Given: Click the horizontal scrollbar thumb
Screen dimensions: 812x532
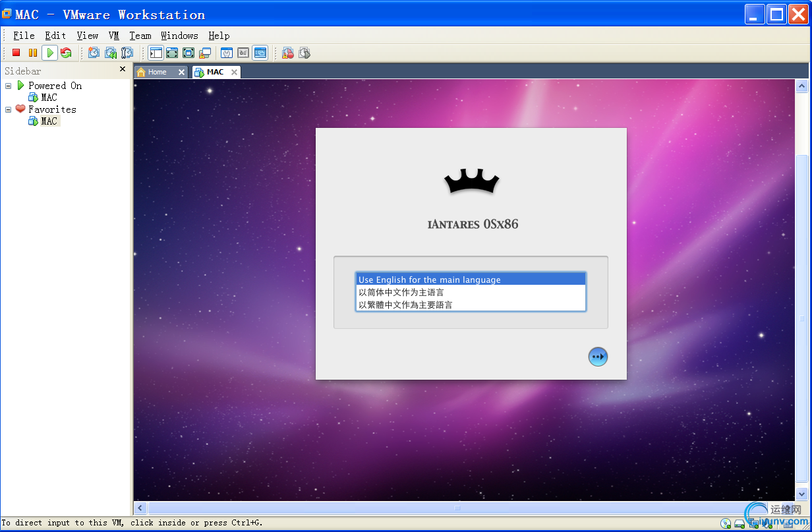Looking at the screenshot, I should click(x=457, y=508).
